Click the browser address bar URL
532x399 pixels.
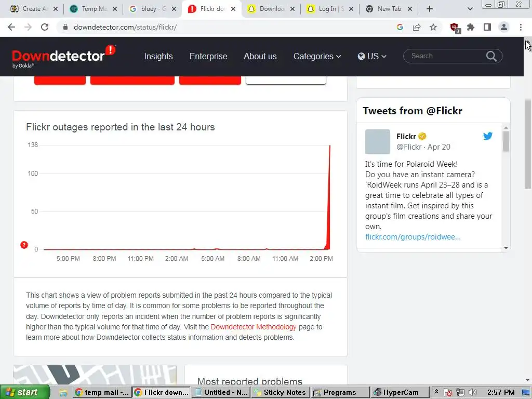coord(125,27)
